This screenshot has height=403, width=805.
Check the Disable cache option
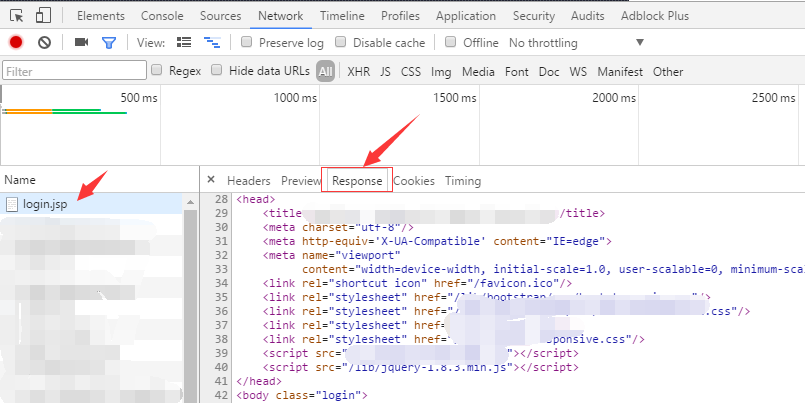point(340,42)
